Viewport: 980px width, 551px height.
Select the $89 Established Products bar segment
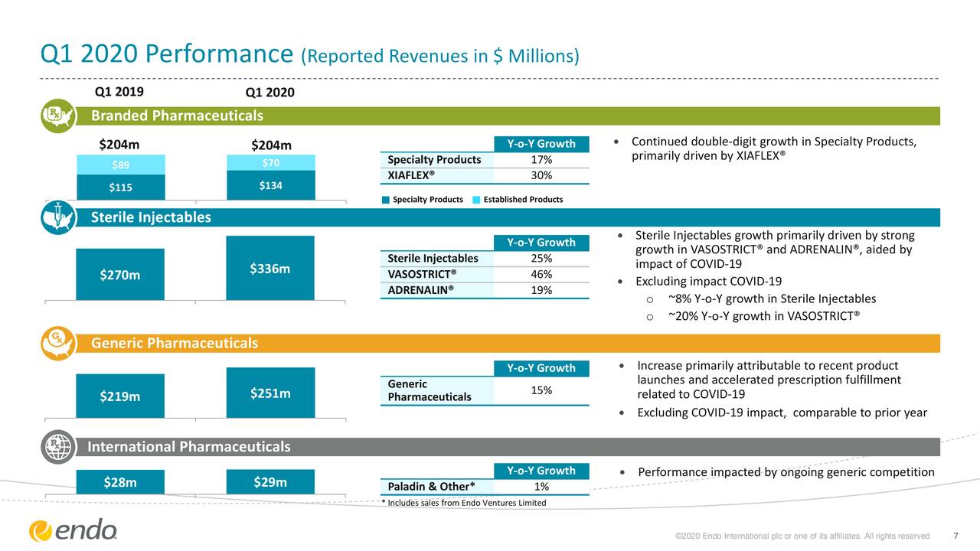pos(120,165)
